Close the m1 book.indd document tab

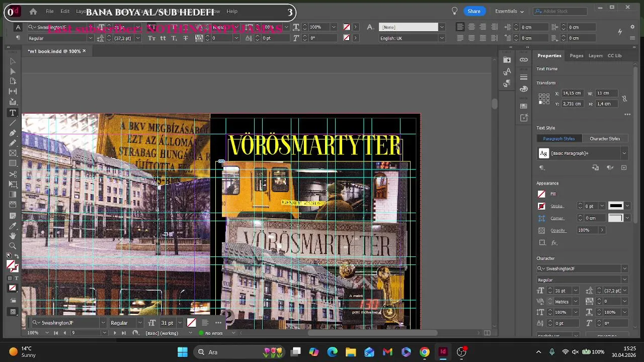pos(84,51)
